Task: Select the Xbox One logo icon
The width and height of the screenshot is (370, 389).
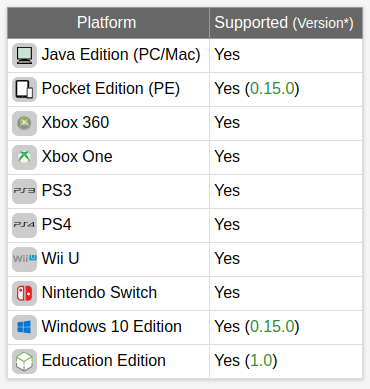Action: [24, 157]
